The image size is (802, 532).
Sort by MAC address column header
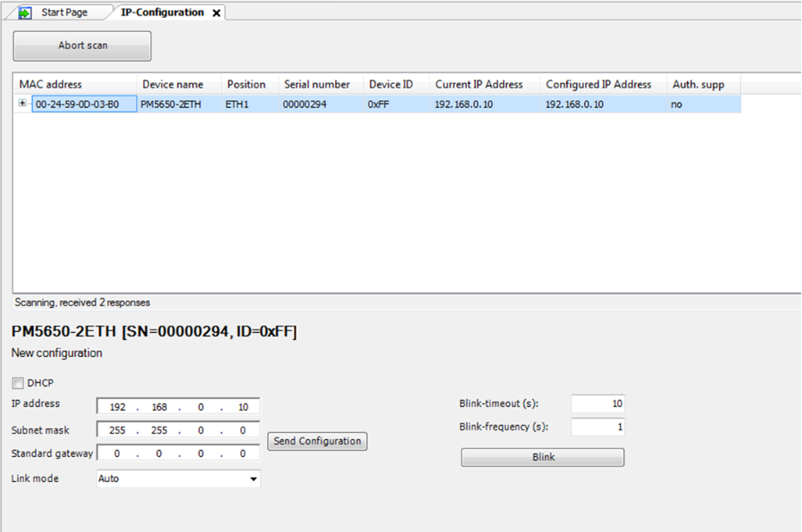point(75,84)
